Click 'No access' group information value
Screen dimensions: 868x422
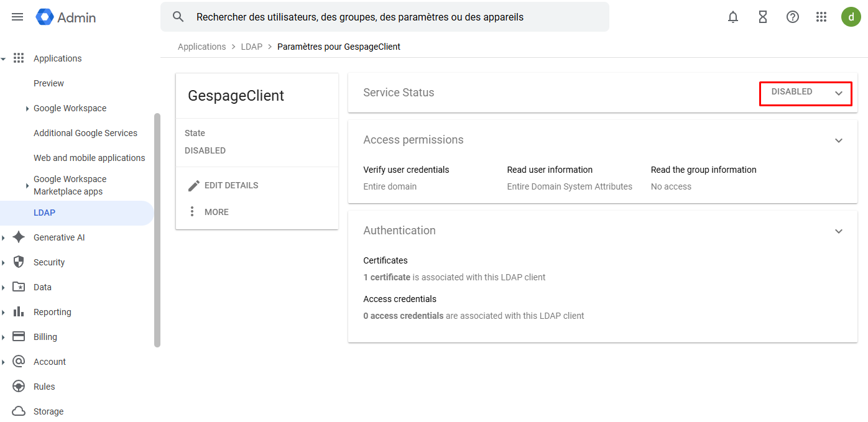[x=671, y=186]
